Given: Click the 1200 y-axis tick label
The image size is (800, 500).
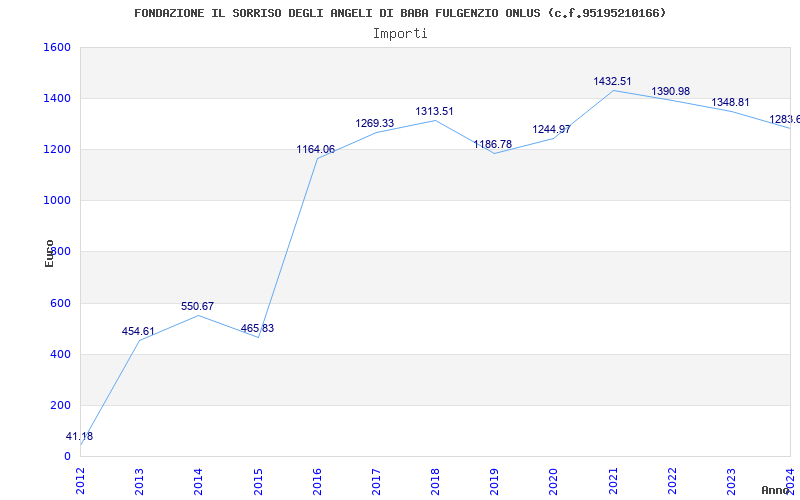Looking at the screenshot, I should coord(57,149).
